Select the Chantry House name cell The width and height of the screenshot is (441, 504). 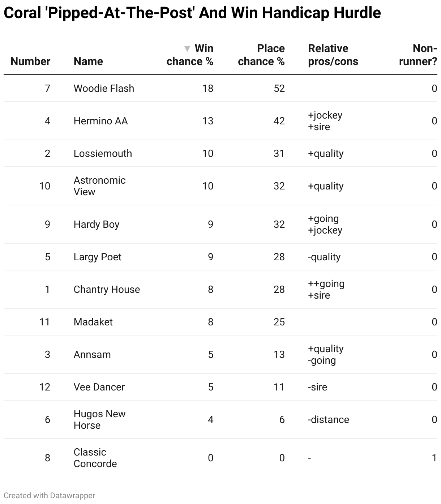[x=107, y=290]
